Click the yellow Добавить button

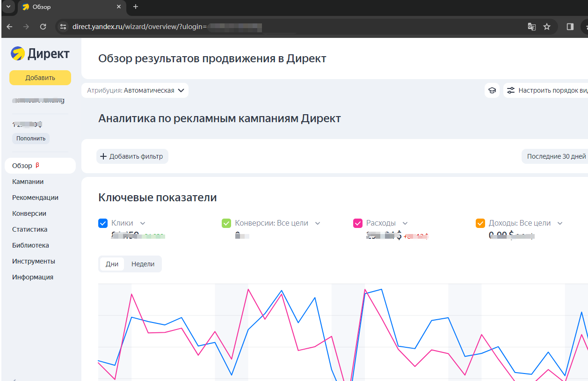40,78
